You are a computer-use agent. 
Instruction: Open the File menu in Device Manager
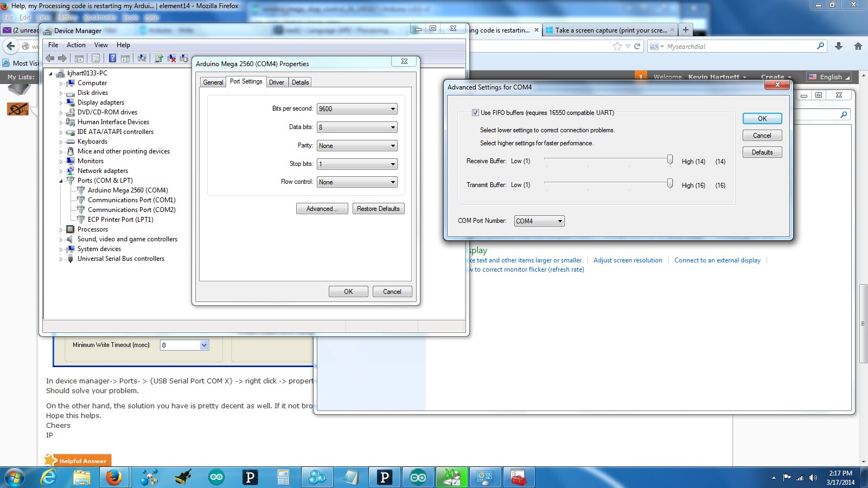(53, 45)
